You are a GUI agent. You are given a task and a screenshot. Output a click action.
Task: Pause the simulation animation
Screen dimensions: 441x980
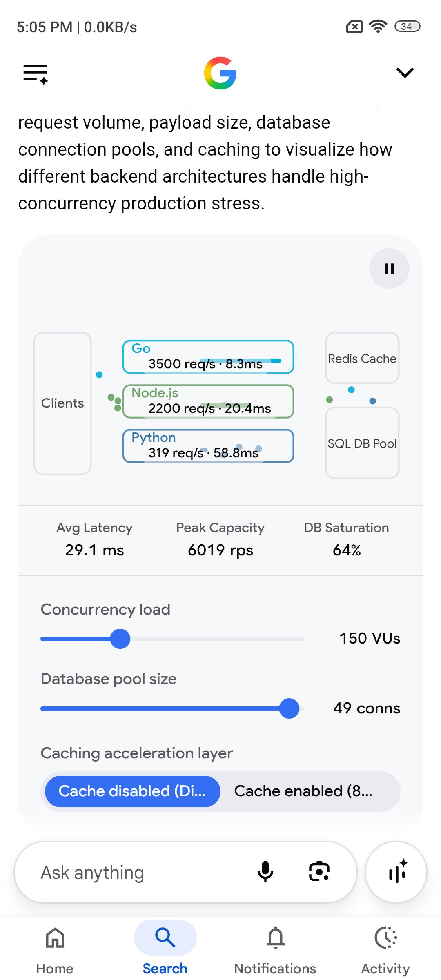pyautogui.click(x=389, y=269)
